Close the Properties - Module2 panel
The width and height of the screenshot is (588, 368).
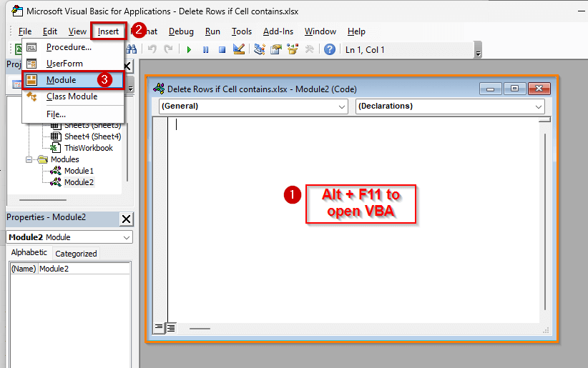coord(126,219)
